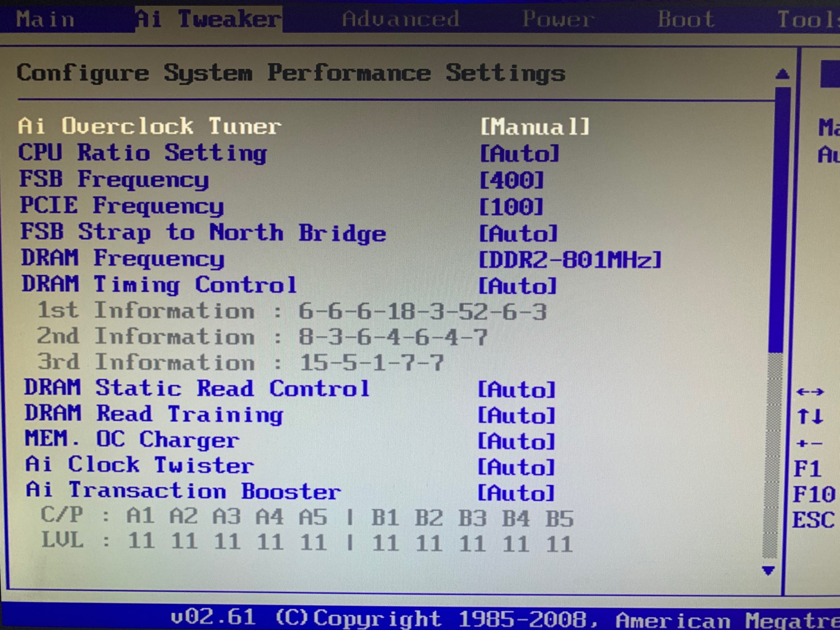Viewport: 840px width, 630px height.
Task: Click the F10 save key label
Action: click(814, 494)
